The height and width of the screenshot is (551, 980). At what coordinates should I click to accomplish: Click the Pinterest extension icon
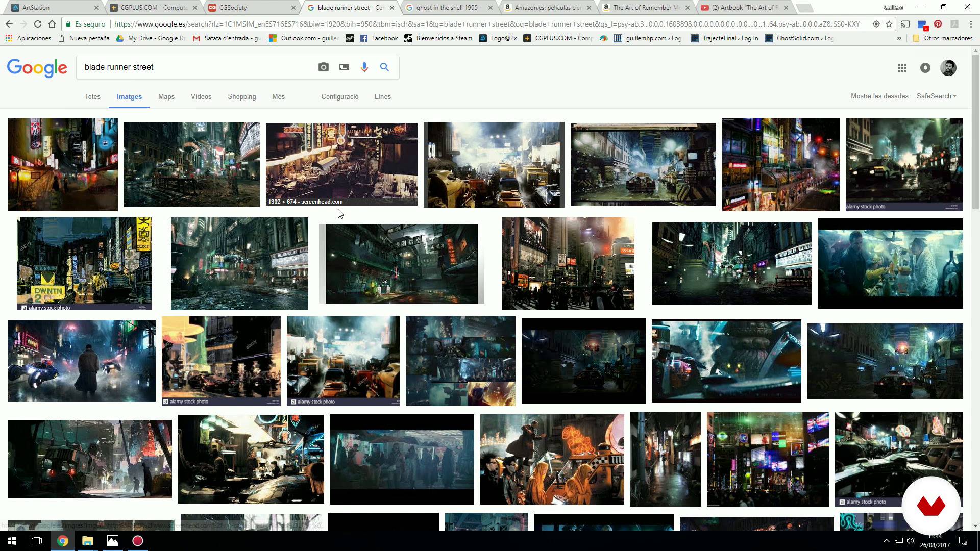pyautogui.click(x=938, y=24)
